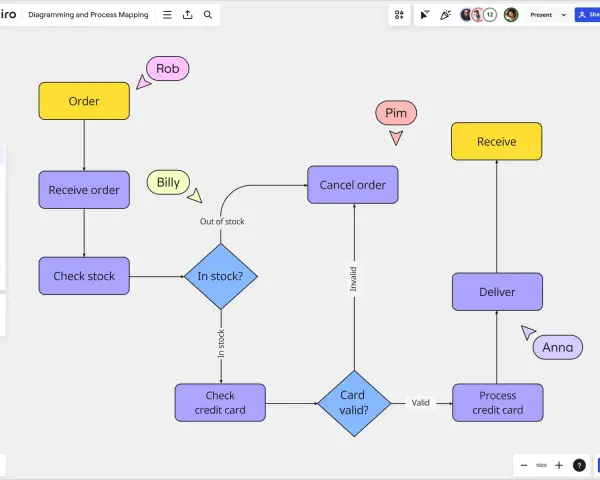
Task: Select the Check stock shape
Action: coord(84,276)
